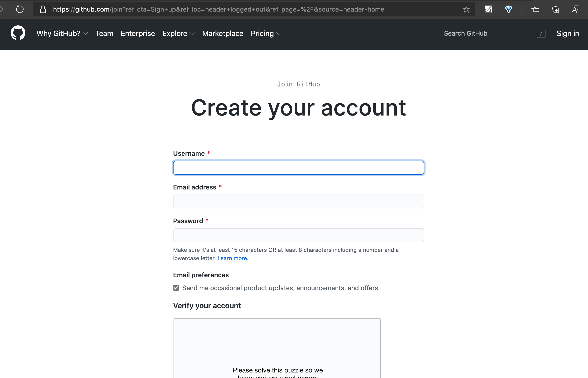Expand the Pricing dropdown menu
The width and height of the screenshot is (588, 378).
click(x=266, y=33)
